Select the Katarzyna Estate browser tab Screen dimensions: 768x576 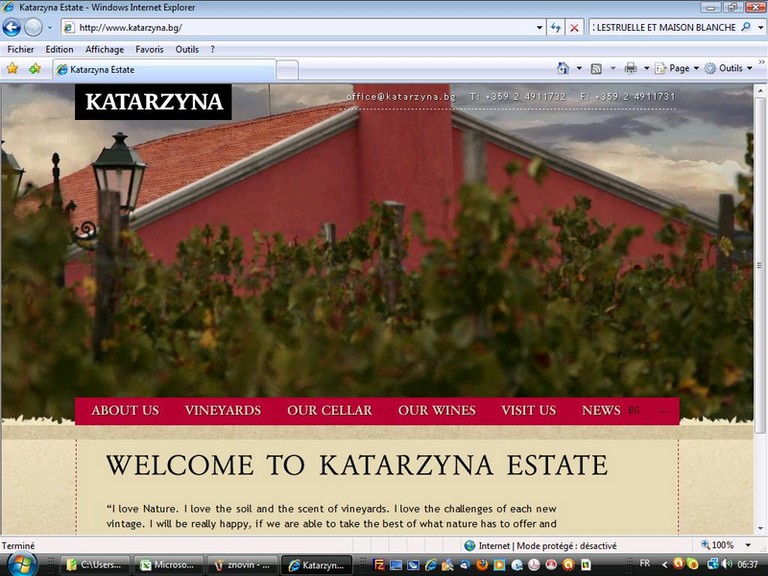pos(165,70)
